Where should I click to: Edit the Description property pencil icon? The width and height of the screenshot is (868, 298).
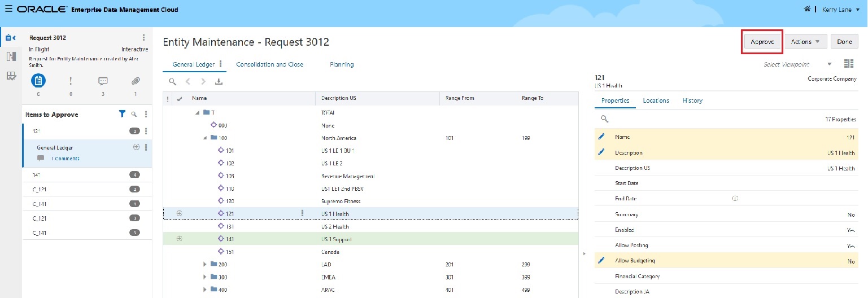click(x=601, y=152)
